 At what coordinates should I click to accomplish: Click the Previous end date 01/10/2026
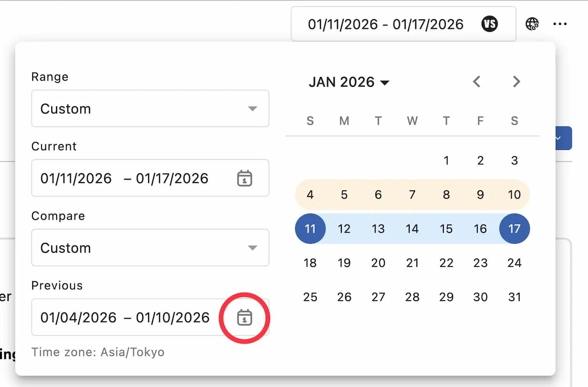tap(173, 318)
